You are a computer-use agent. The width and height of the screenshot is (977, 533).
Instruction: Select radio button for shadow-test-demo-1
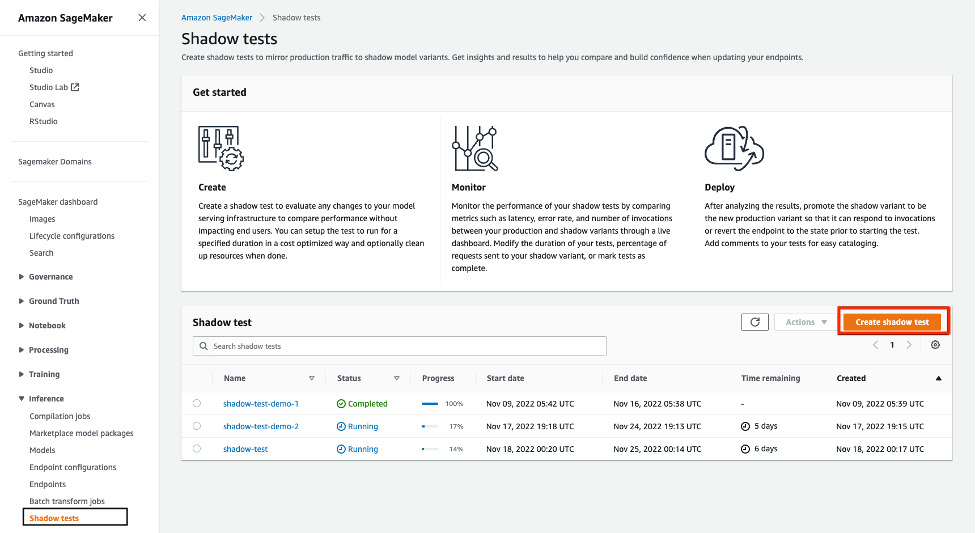(x=197, y=403)
